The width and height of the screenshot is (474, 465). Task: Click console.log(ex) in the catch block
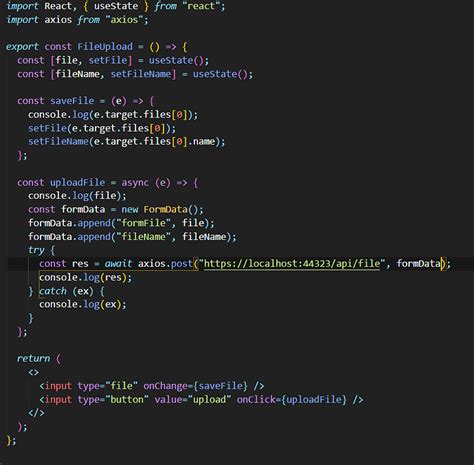tap(83, 304)
